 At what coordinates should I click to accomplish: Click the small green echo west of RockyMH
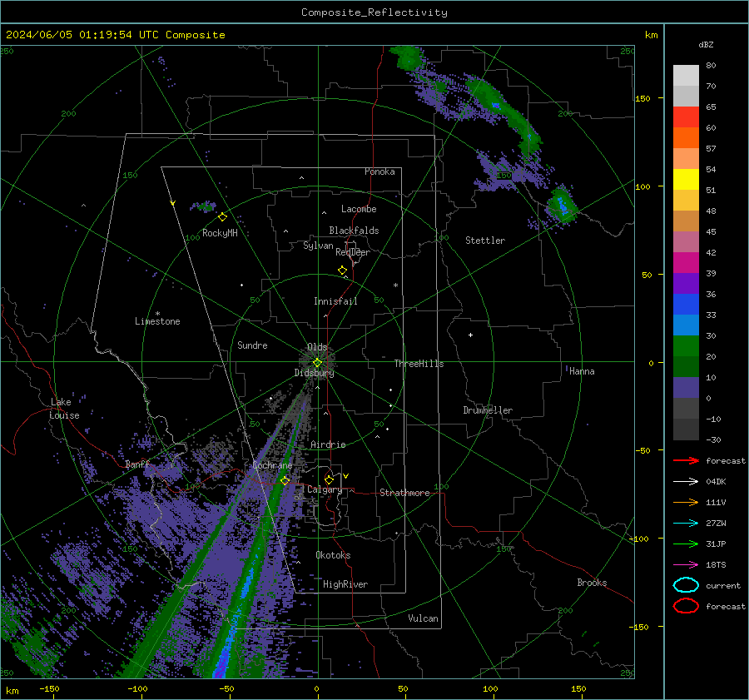pyautogui.click(x=206, y=206)
